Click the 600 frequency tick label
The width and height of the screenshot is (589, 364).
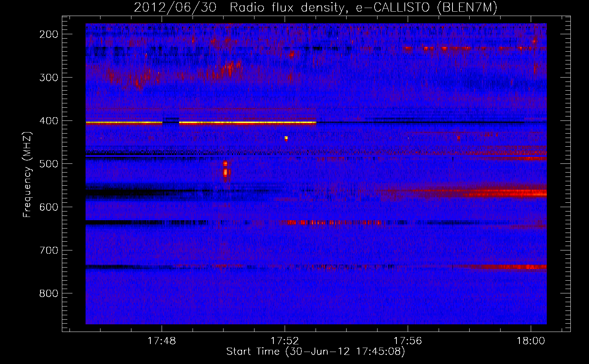click(x=49, y=207)
